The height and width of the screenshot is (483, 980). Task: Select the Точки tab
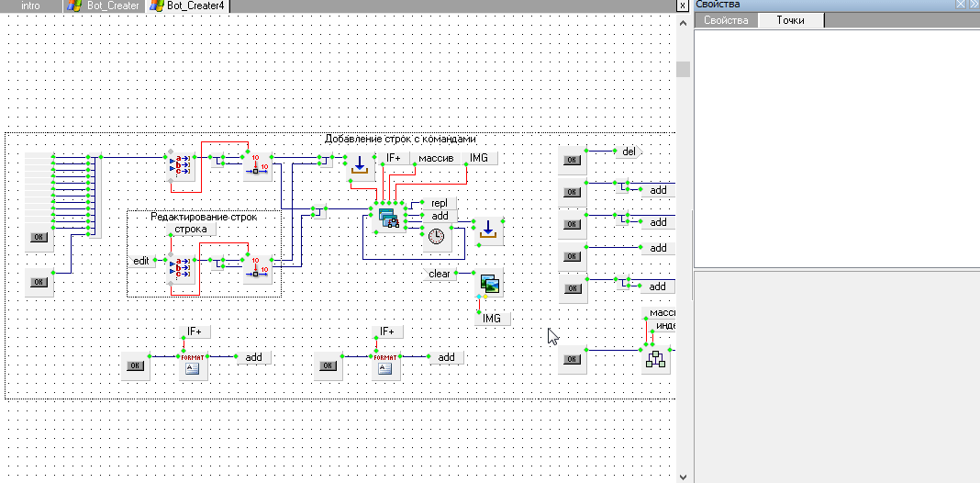point(790,20)
